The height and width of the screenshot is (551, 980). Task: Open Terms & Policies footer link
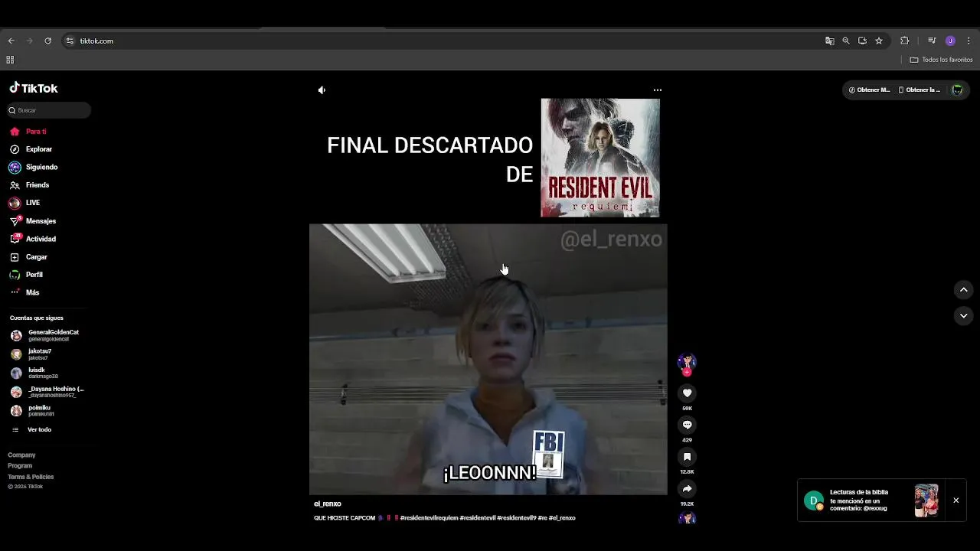tap(31, 477)
